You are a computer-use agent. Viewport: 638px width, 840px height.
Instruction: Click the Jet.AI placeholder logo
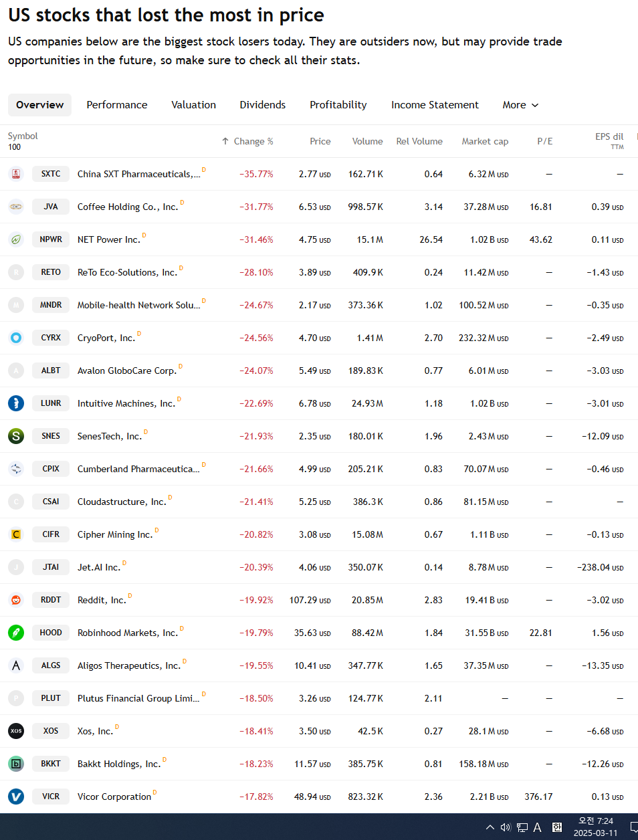(x=16, y=567)
